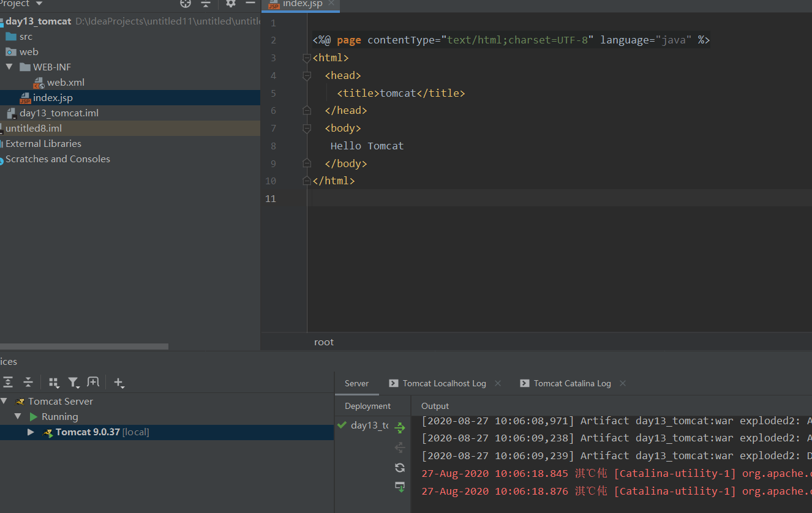Click the day13_tomcat.iml file icon
This screenshot has height=513, width=812.
click(x=11, y=113)
